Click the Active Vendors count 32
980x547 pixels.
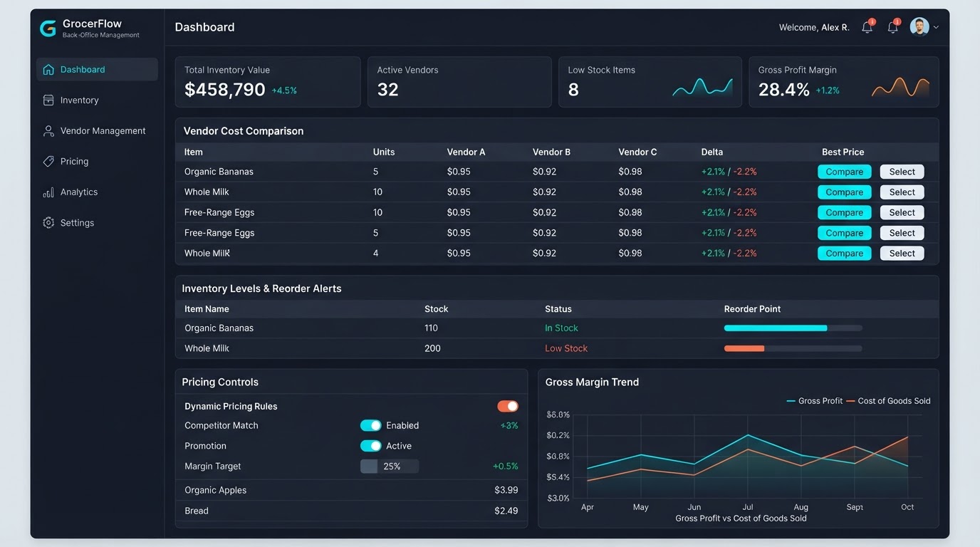tap(388, 90)
